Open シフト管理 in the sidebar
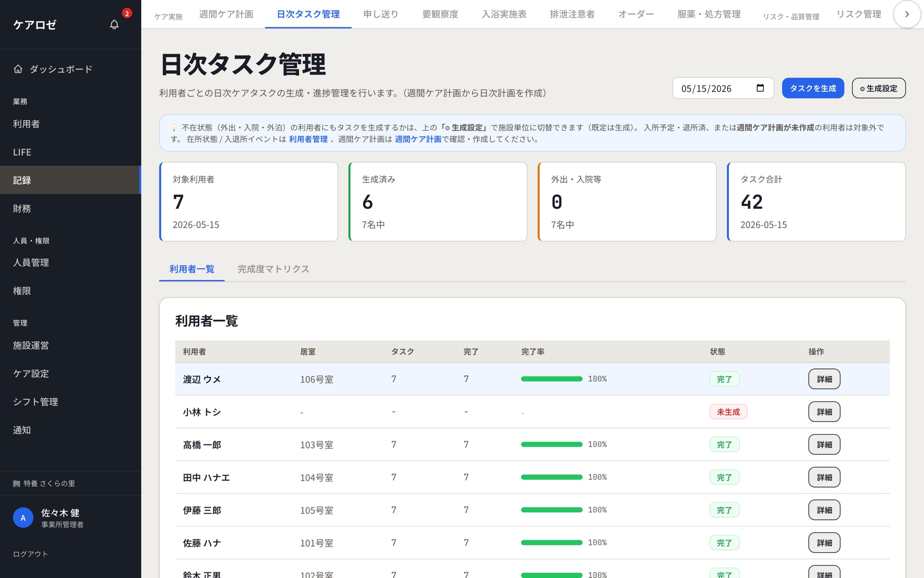The height and width of the screenshot is (578, 924). [70, 402]
